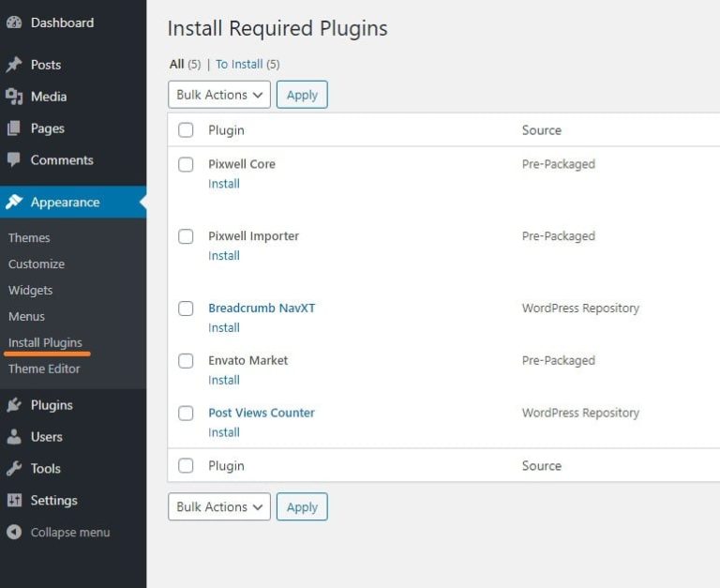
Task: Tick the Breadcrumb NavXT checkbox
Action: [x=186, y=309]
